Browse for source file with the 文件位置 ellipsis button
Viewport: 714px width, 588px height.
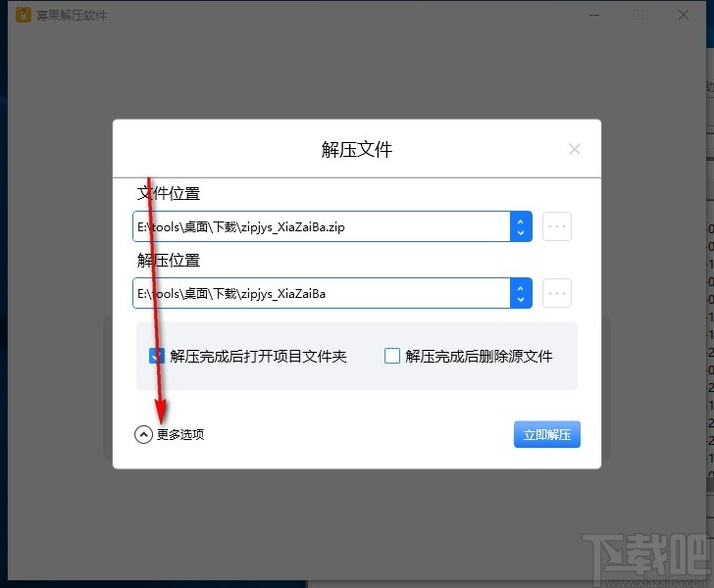[x=557, y=226]
